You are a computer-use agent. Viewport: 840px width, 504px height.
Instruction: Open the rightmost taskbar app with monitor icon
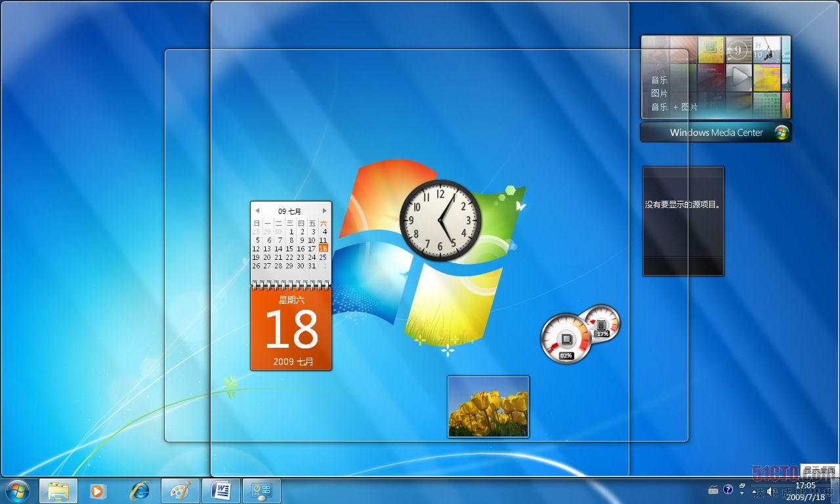tap(262, 491)
